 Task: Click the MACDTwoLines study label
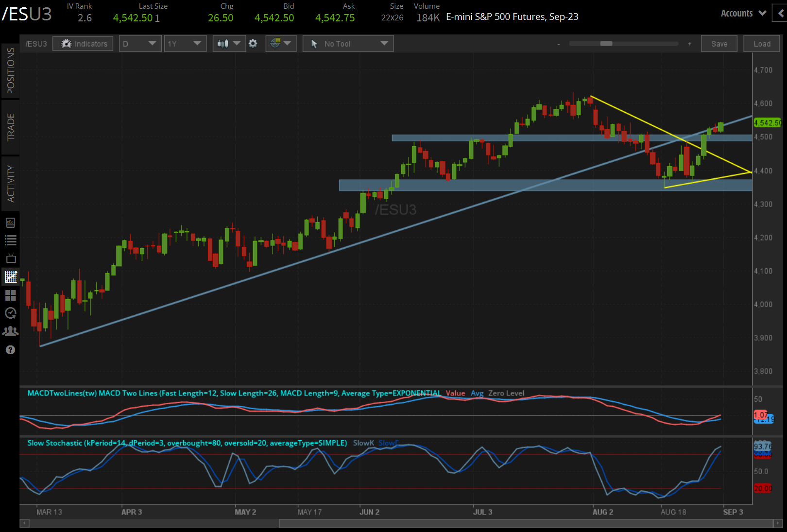coord(234,393)
